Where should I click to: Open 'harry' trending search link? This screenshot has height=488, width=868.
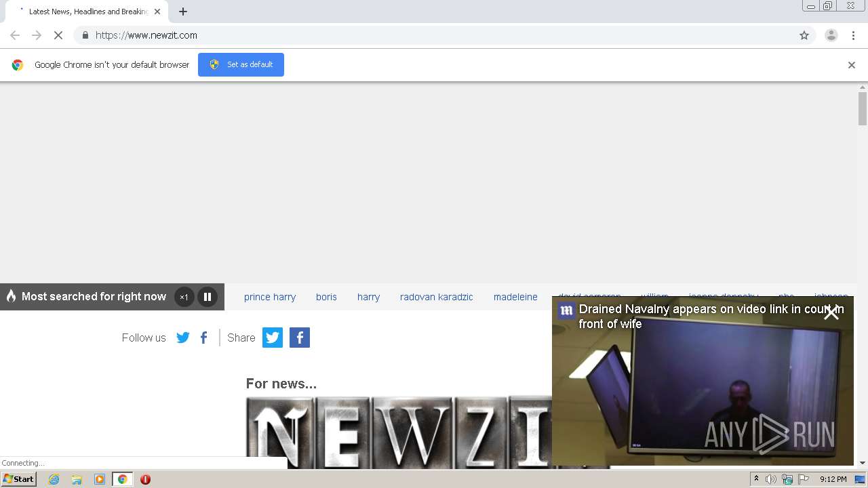coord(368,297)
